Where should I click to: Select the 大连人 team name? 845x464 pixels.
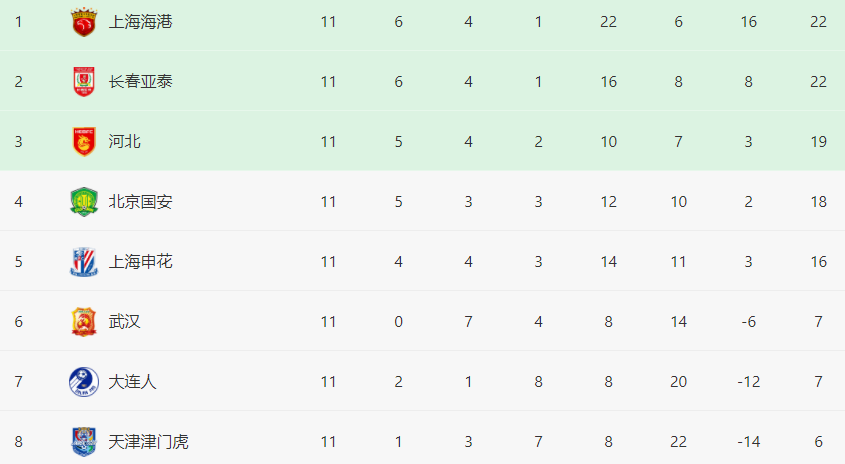[132, 382]
